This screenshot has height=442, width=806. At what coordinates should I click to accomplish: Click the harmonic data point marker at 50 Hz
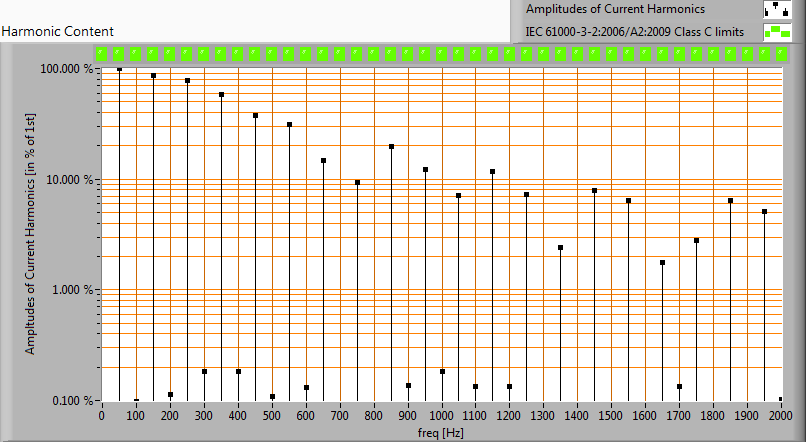click(x=119, y=69)
